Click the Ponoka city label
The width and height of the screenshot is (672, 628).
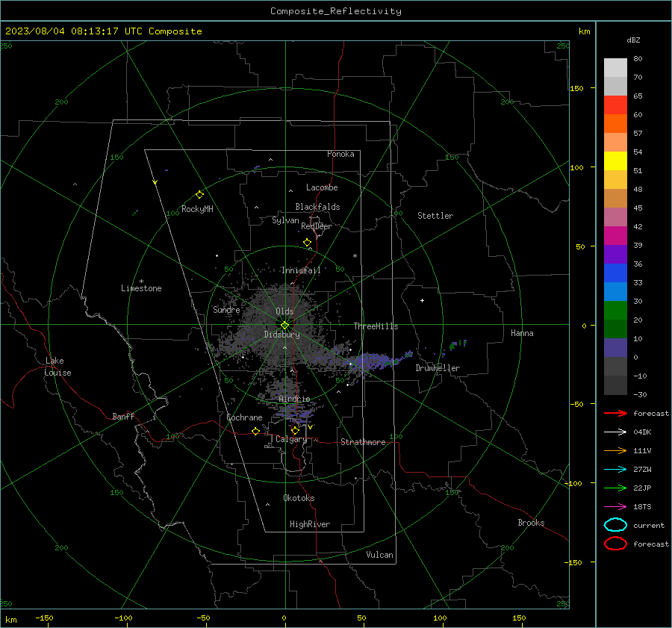[340, 154]
